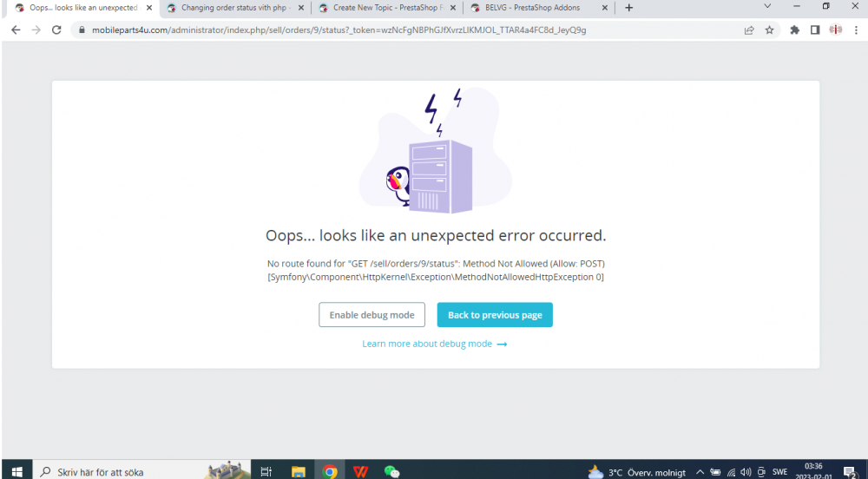Switch to Changing order status with php tab

coord(234,8)
